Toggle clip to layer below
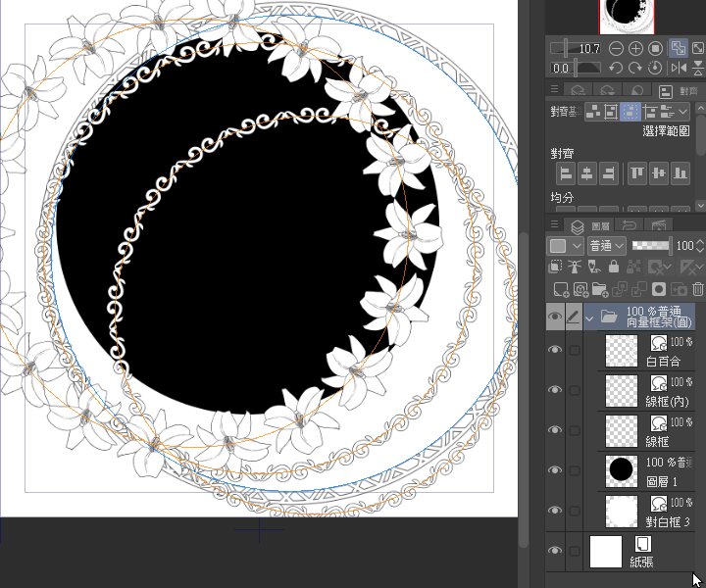Viewport: 706px width, 588px height. click(555, 267)
